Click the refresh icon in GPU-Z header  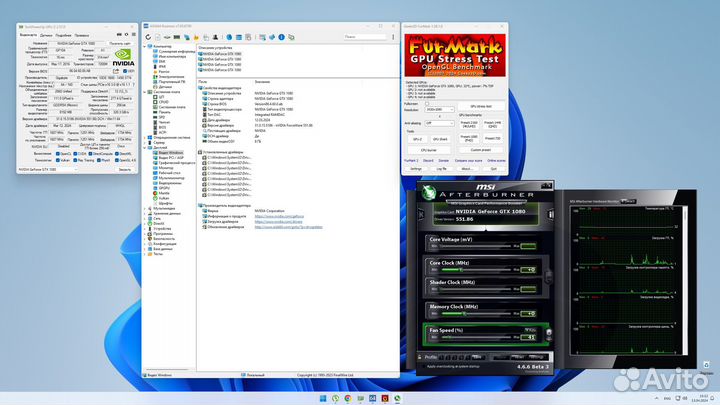point(126,34)
